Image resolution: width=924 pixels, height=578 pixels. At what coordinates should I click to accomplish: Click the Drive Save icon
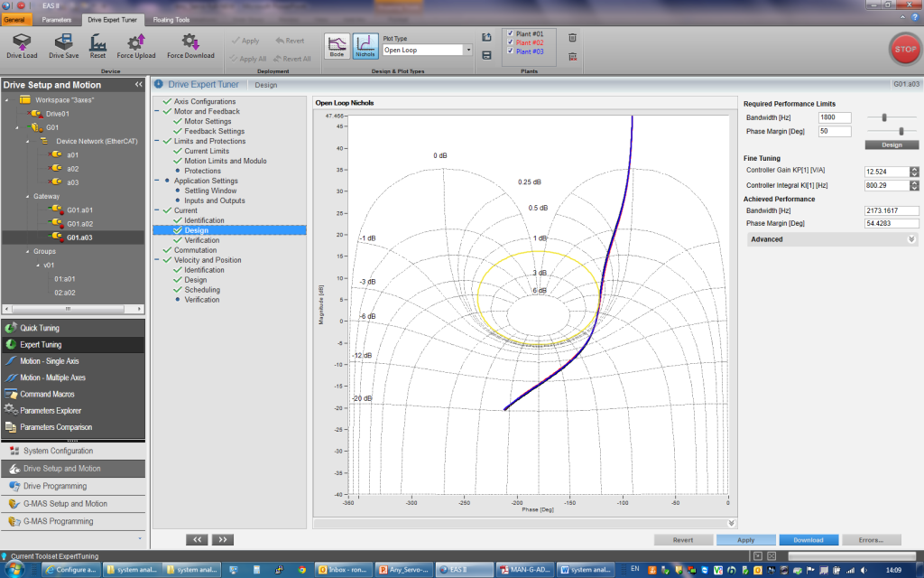coord(64,42)
